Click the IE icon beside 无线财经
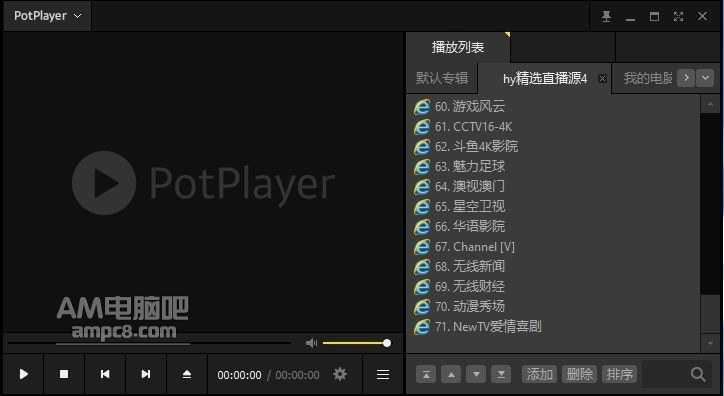724x396 pixels. [x=422, y=286]
